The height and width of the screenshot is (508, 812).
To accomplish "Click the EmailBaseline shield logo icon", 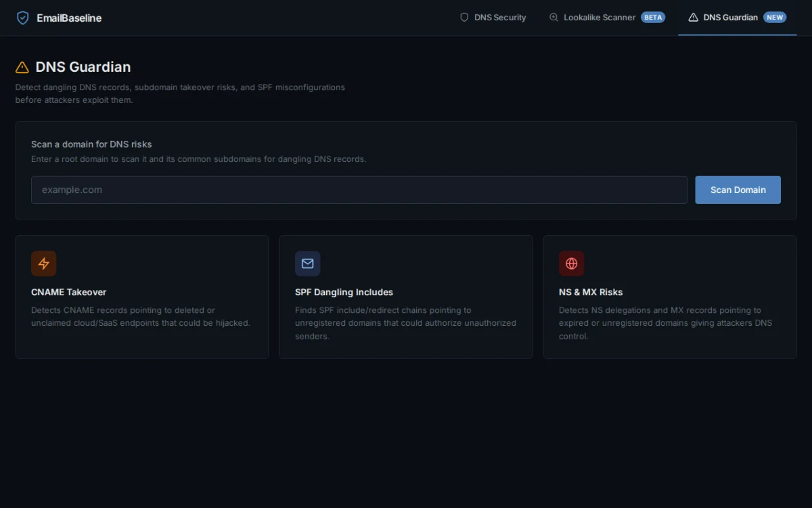I will coord(23,18).
